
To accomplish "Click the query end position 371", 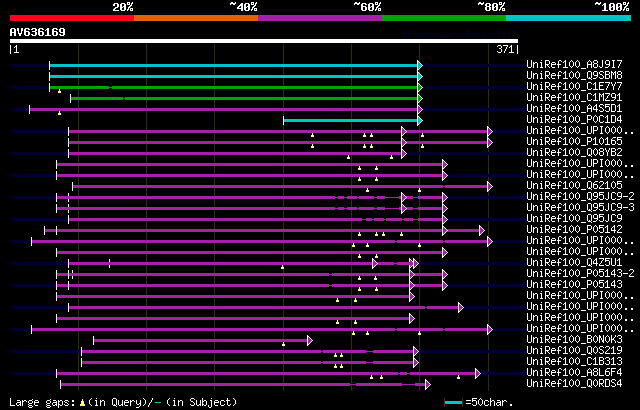I will tap(505, 49).
